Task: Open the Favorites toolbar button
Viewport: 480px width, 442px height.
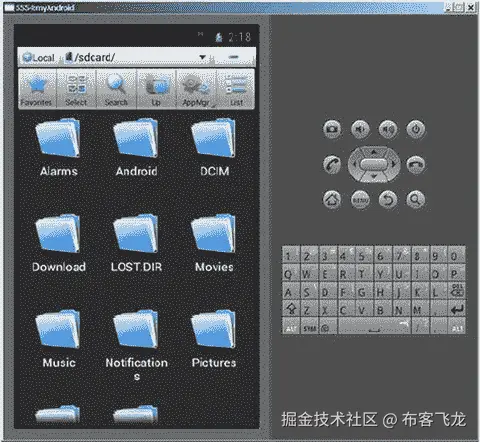Action: pyautogui.click(x=37, y=89)
